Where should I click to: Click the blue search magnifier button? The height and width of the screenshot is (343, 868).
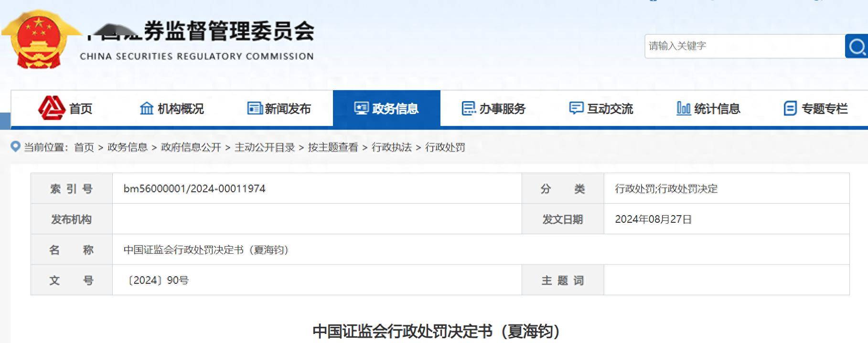tap(857, 46)
